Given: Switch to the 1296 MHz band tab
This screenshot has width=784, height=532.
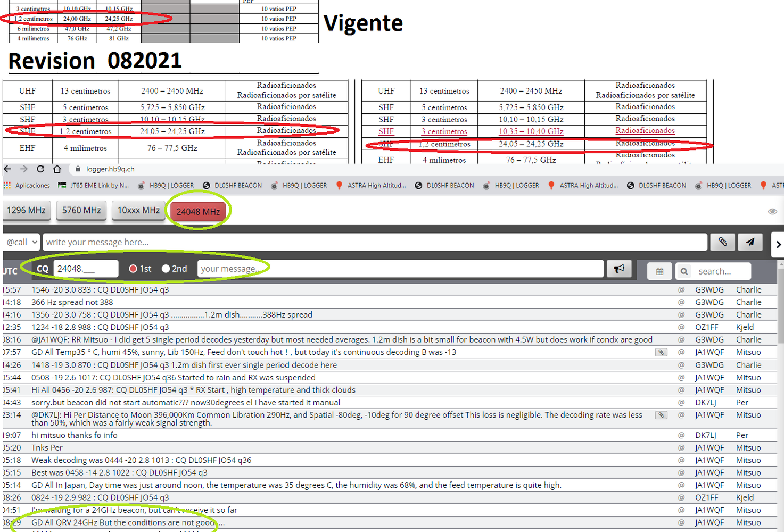Looking at the screenshot, I should tap(26, 211).
